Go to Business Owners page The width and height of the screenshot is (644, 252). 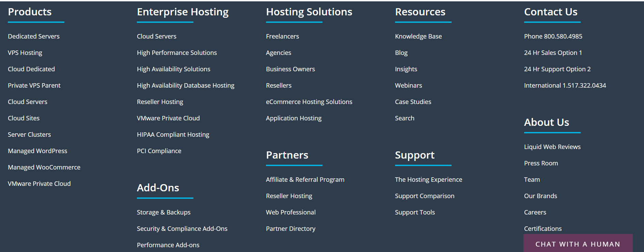[290, 69]
